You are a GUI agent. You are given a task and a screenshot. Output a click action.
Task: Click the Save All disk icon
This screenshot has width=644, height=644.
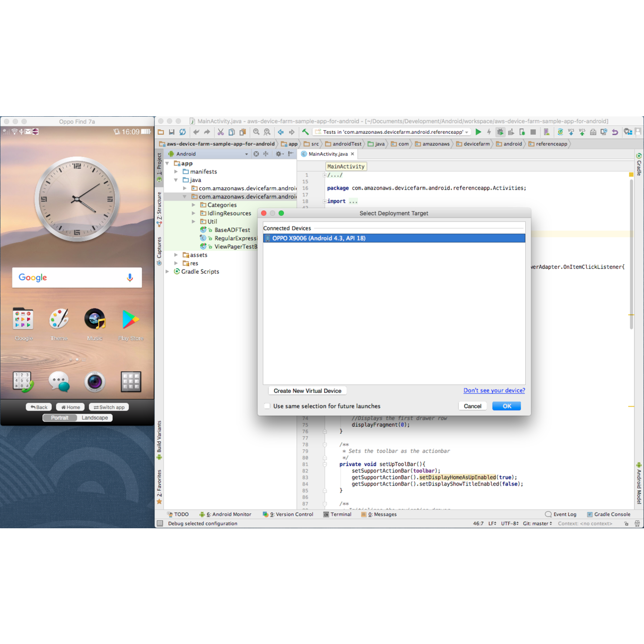pos(172,132)
